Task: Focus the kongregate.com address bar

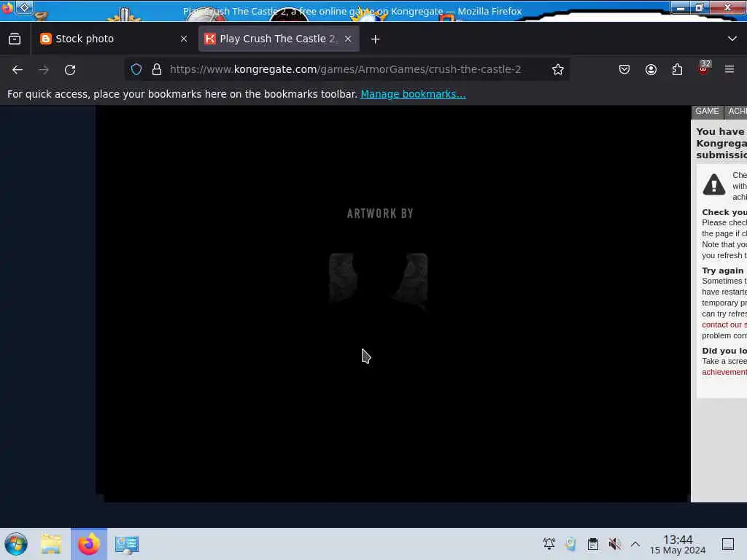Action: click(x=345, y=69)
